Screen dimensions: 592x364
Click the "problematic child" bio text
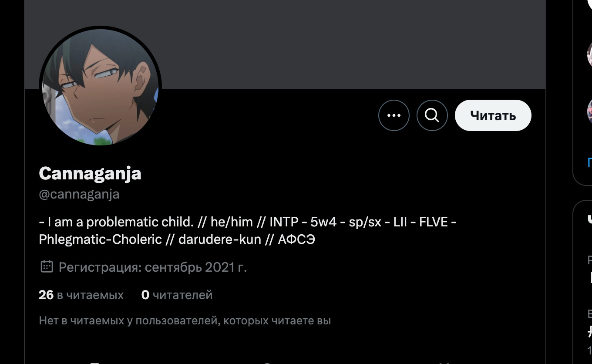[x=139, y=222]
